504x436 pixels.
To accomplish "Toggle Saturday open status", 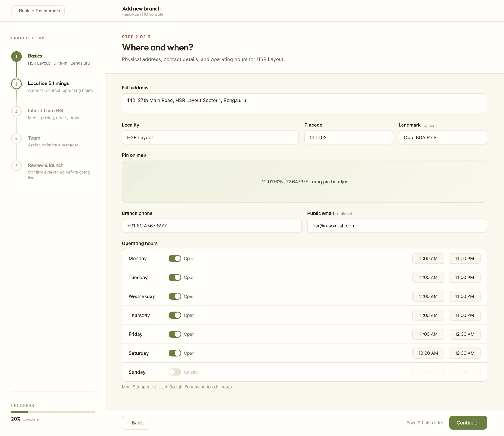I will [x=175, y=353].
